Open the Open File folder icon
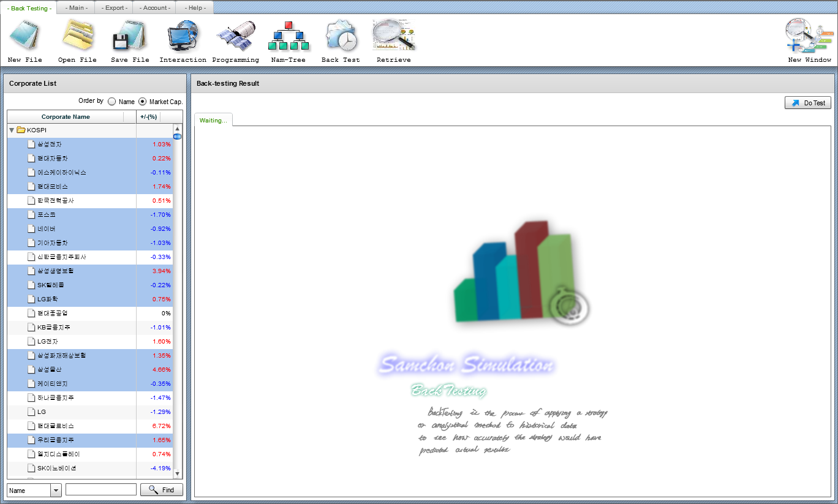Screen dimensions: 838x504 (77, 36)
